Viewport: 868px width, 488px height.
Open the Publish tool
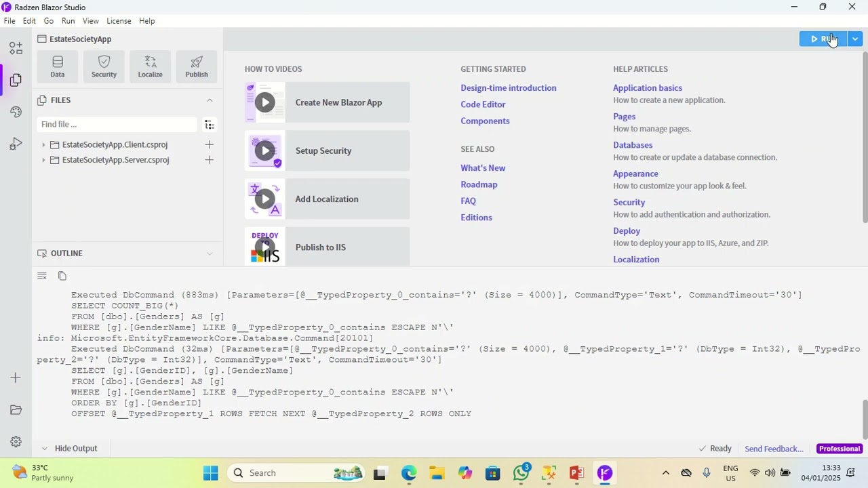(x=197, y=66)
